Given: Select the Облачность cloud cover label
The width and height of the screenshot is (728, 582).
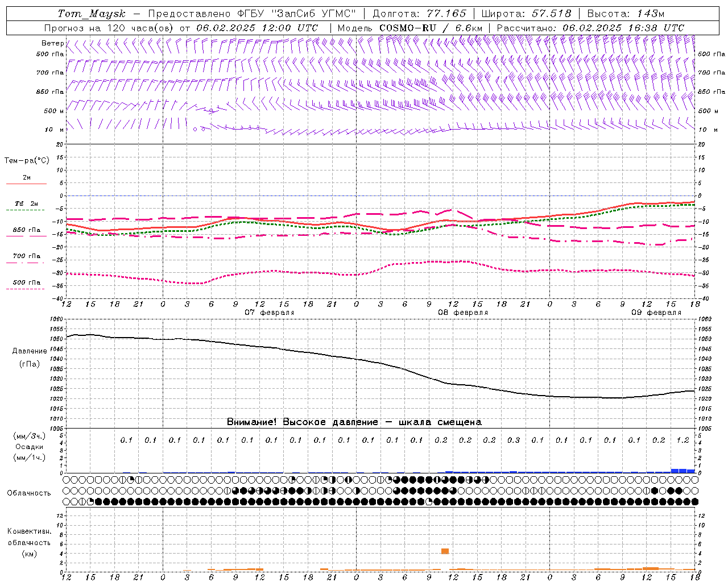Looking at the screenshot, I should point(29,493).
